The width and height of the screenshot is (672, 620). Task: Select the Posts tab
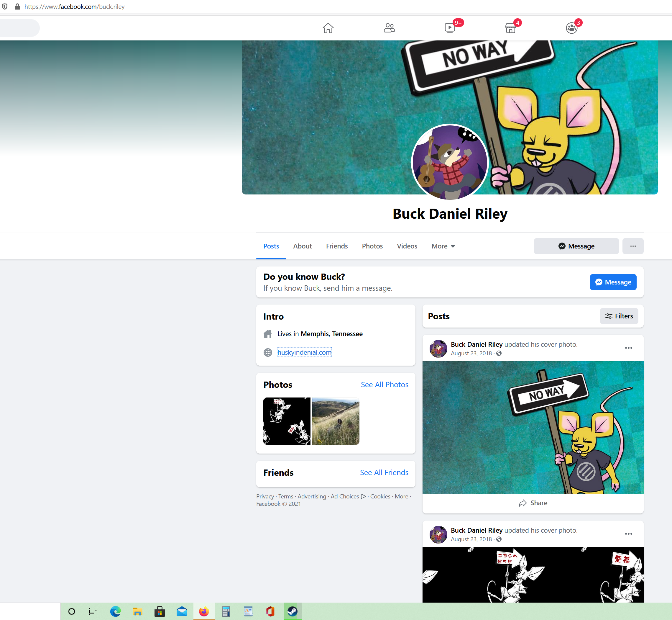tap(271, 246)
